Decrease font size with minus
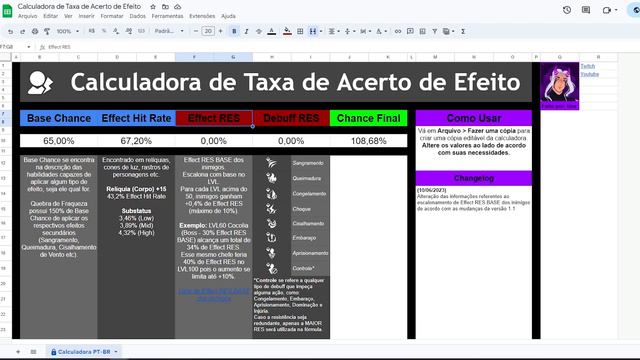The width and height of the screenshot is (640, 360). 196,31
